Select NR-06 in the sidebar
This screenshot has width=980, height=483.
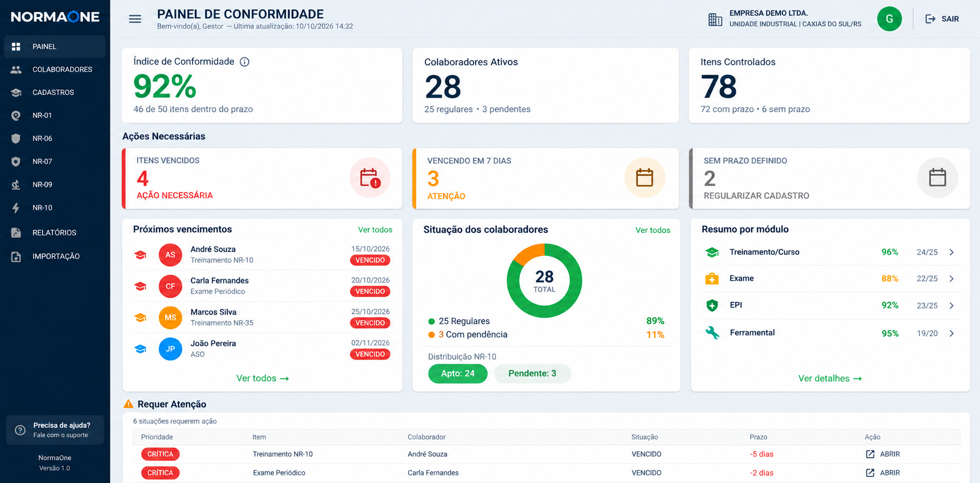54,139
